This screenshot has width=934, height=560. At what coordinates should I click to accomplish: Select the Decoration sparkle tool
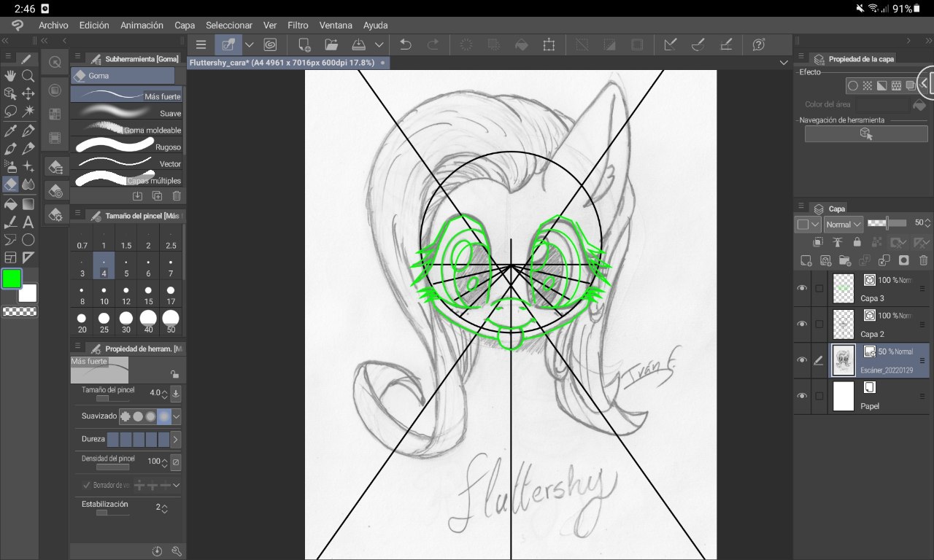pos(28,166)
